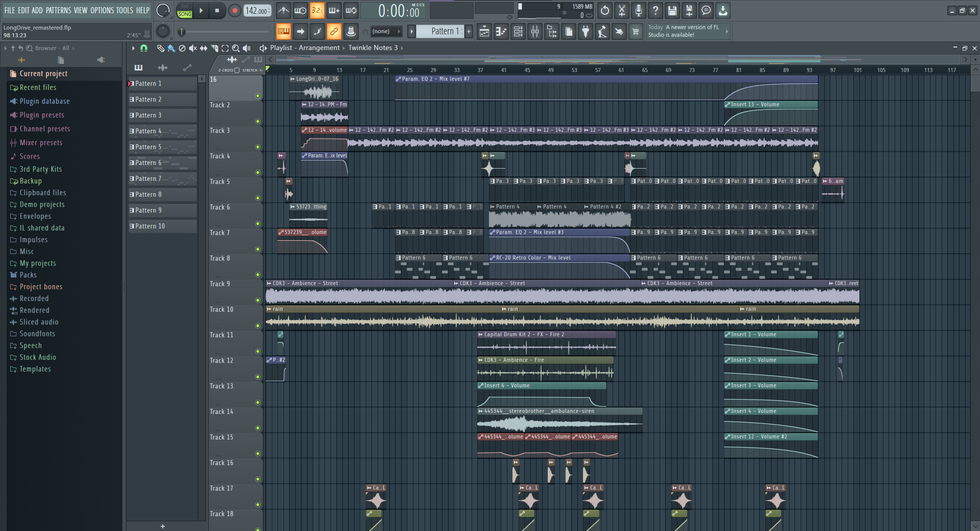Click the microphone recording icon
Screen dimensions: 980x531
pos(638,10)
